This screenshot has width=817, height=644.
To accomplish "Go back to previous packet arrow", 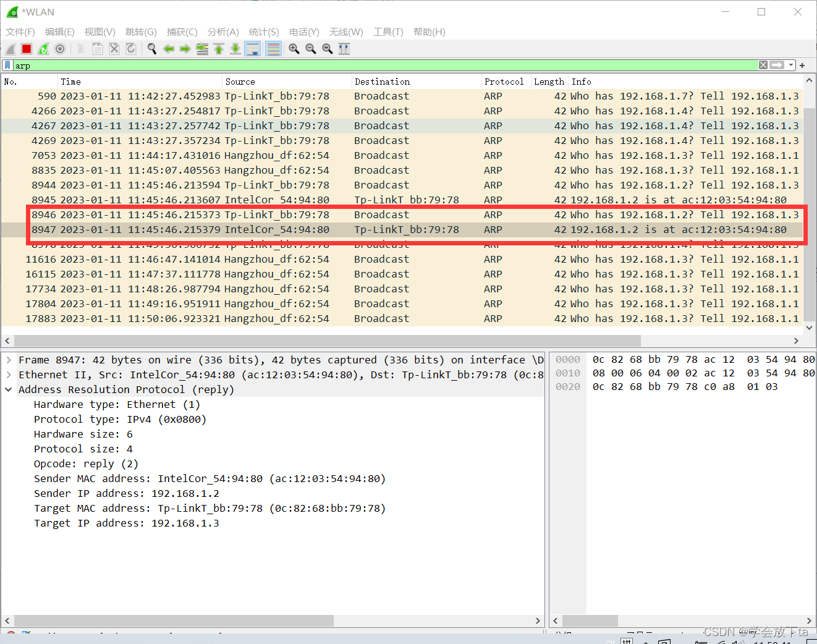I will (x=169, y=49).
